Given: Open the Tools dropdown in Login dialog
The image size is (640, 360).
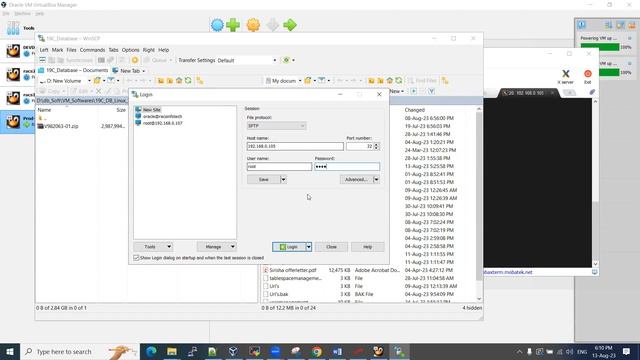Looking at the screenshot, I should tap(153, 247).
